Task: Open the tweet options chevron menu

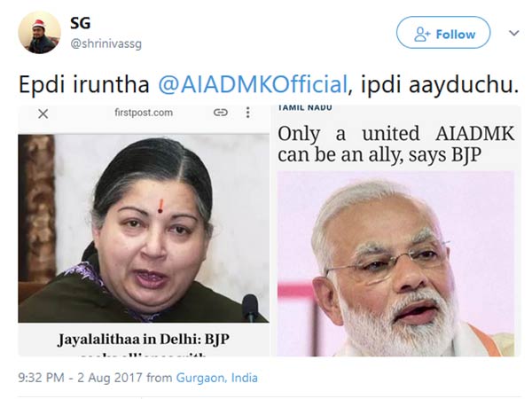Action: (x=513, y=33)
